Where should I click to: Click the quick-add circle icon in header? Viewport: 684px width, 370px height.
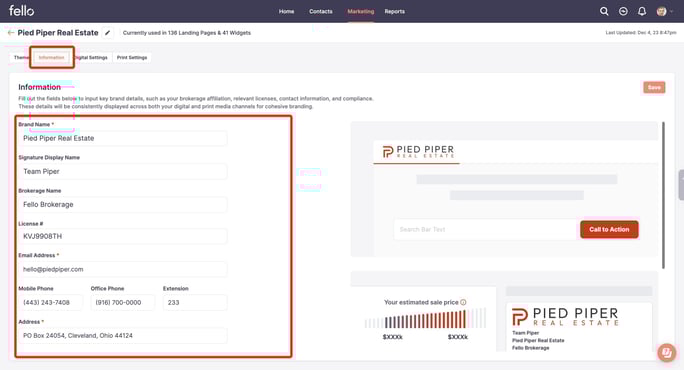(623, 11)
